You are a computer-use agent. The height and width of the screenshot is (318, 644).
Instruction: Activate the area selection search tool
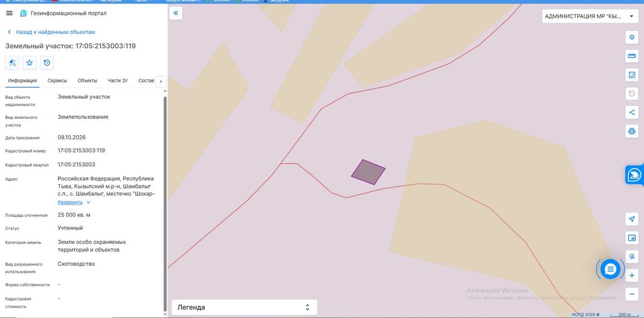[x=632, y=75]
